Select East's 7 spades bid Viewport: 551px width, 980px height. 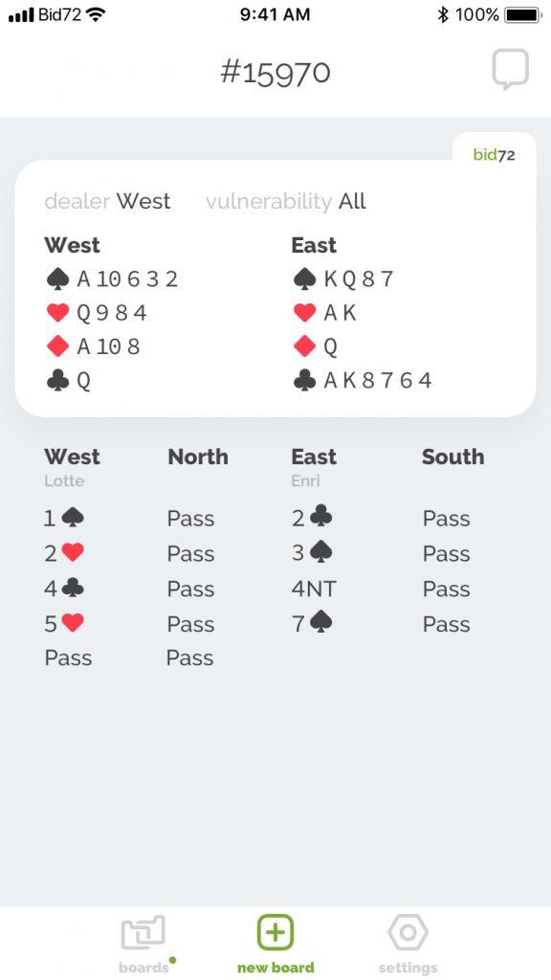pyautogui.click(x=313, y=623)
